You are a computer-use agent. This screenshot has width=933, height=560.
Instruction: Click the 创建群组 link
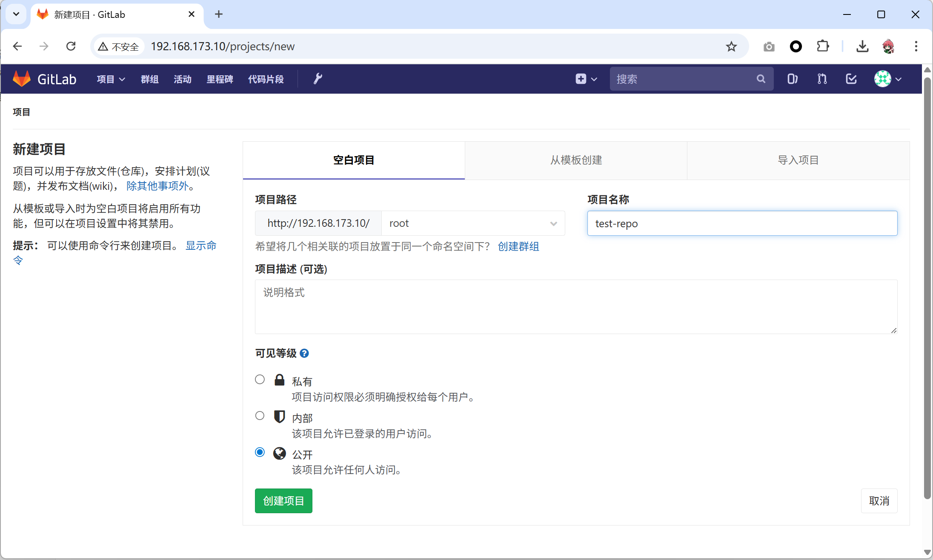tap(518, 246)
